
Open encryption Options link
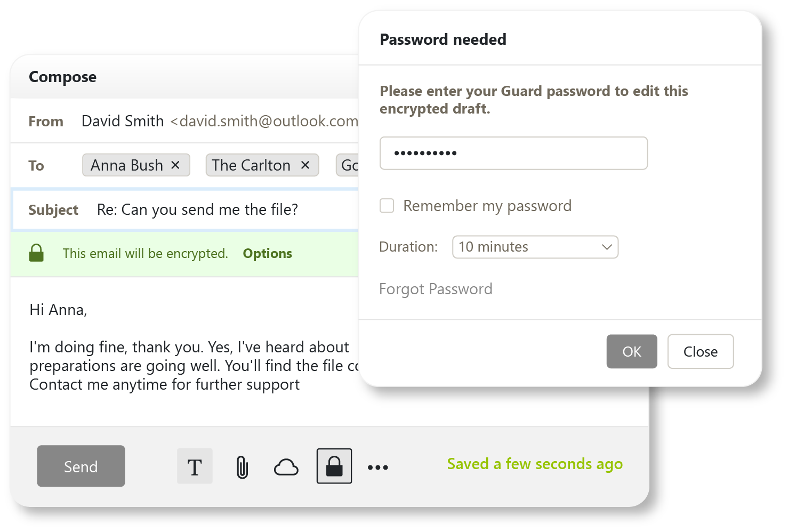pyautogui.click(x=267, y=254)
